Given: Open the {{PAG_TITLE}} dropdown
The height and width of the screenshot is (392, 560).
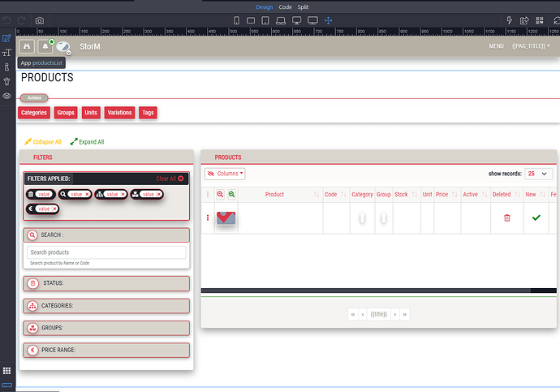Looking at the screenshot, I should point(531,46).
